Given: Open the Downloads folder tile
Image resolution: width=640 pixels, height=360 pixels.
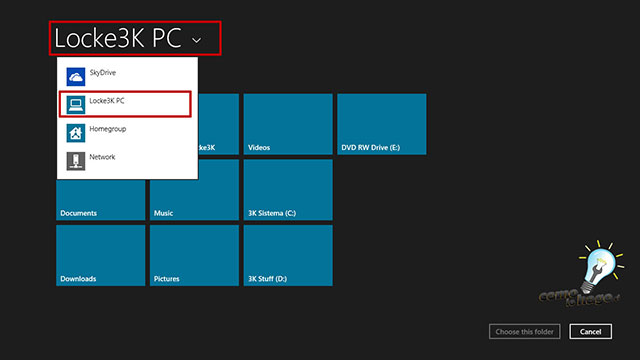Looking at the screenshot, I should coord(100,256).
